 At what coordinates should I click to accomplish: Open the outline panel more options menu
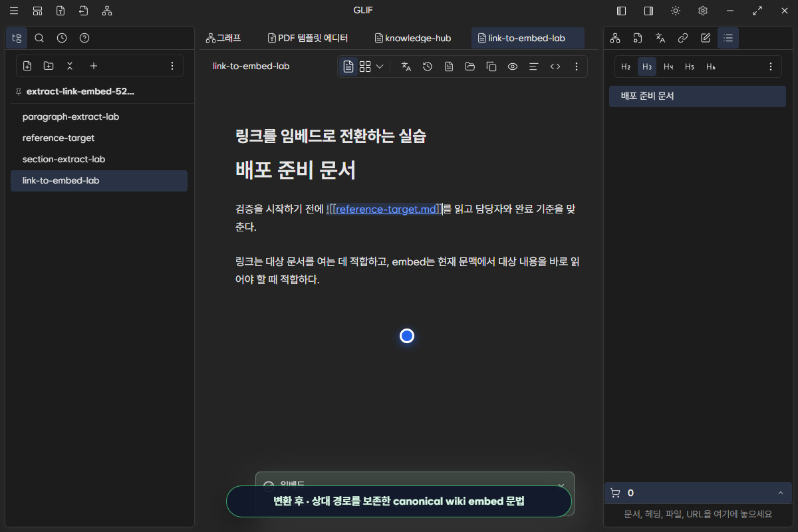(x=771, y=66)
